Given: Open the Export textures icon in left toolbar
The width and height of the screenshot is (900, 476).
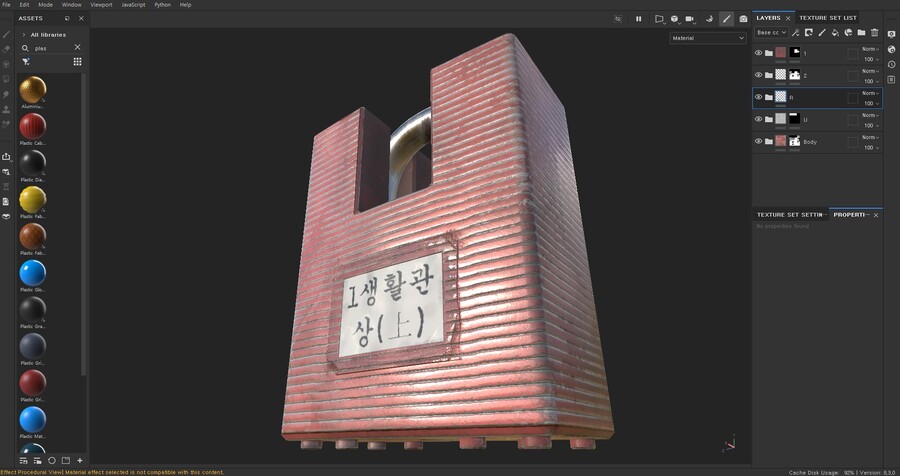Looking at the screenshot, I should point(6,157).
